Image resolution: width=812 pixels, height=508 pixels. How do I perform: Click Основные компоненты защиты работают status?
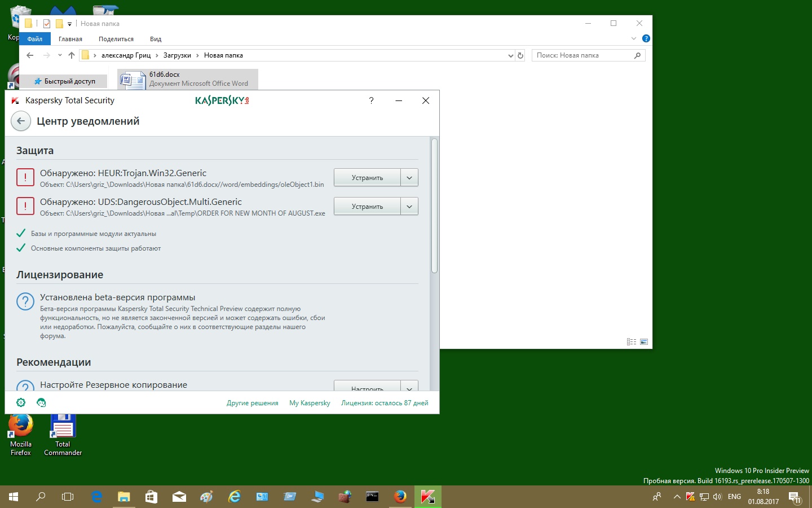pyautogui.click(x=96, y=248)
